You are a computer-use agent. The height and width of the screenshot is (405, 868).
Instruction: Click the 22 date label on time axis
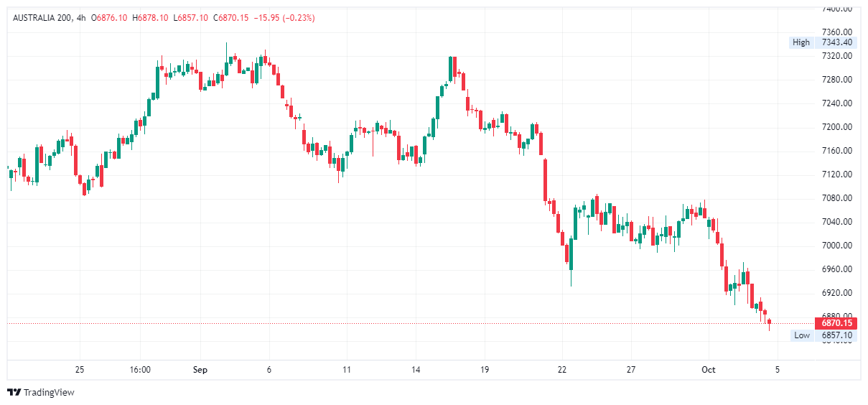[561, 370]
